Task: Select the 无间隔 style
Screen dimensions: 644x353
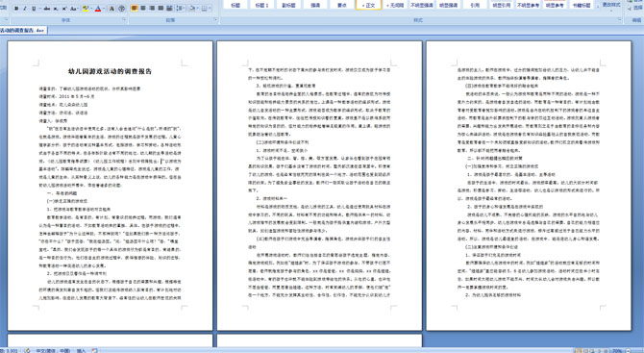Action: [x=395, y=5]
